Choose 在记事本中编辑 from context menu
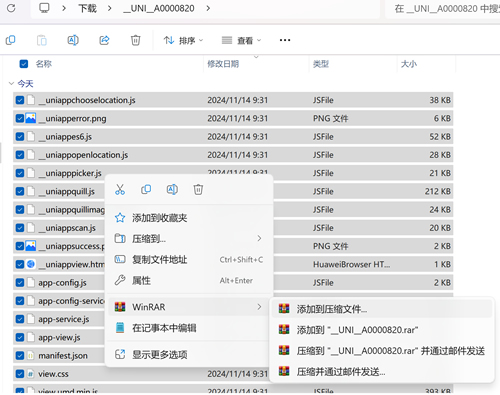This screenshot has height=395, width=500. (189, 328)
